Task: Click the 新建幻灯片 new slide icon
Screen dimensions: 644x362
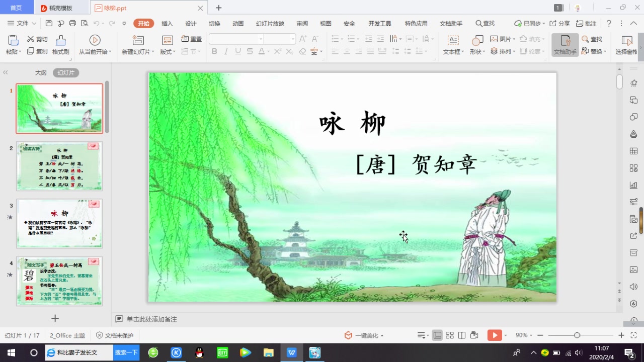Action: tap(138, 41)
